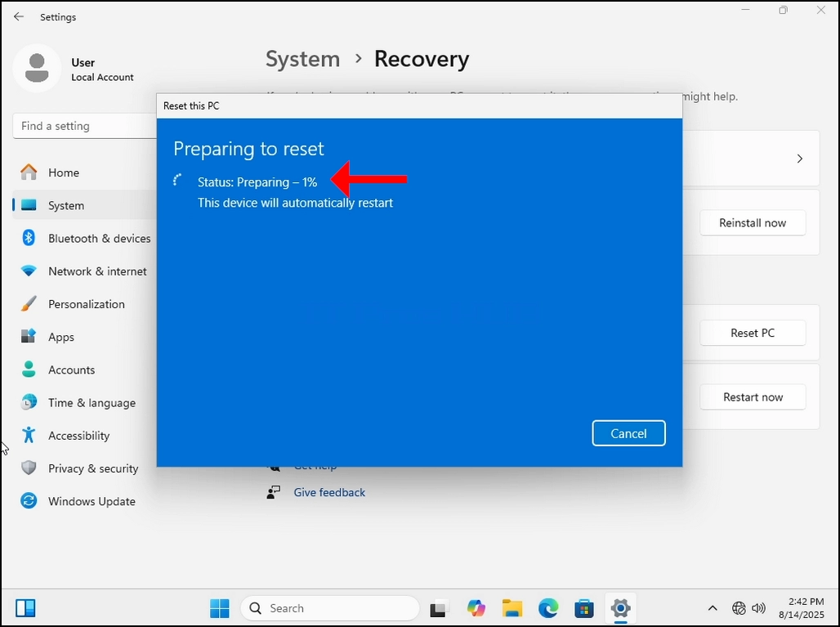
Task: Click System in the breadcrumb
Action: [302, 59]
